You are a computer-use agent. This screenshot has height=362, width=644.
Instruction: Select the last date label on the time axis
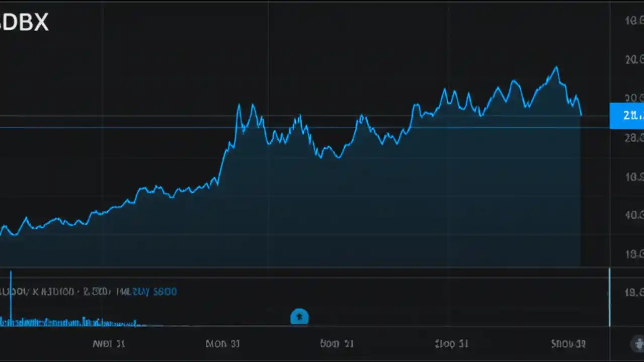(568, 344)
